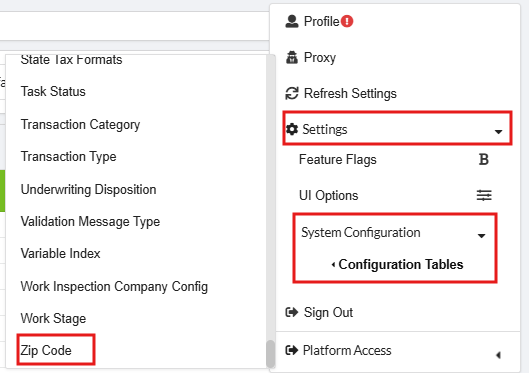
Task: Choose Variable Index
Action: (x=60, y=253)
